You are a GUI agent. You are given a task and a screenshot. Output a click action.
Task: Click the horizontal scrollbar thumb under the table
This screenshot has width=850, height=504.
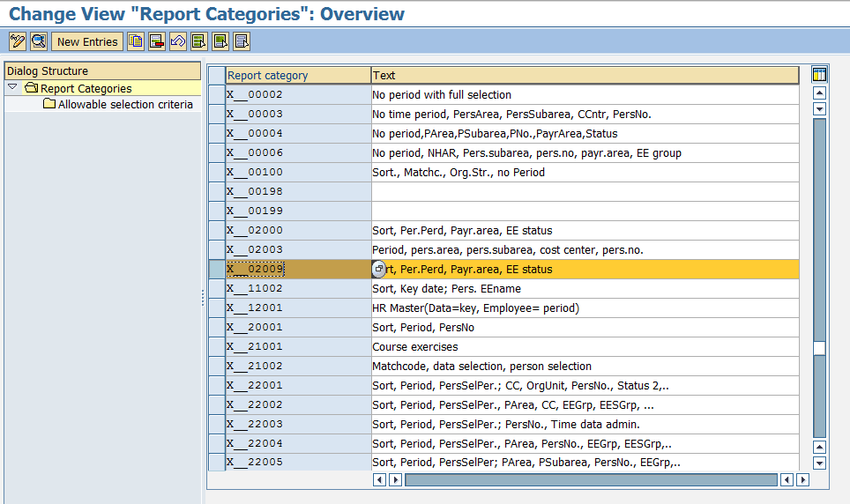click(591, 479)
